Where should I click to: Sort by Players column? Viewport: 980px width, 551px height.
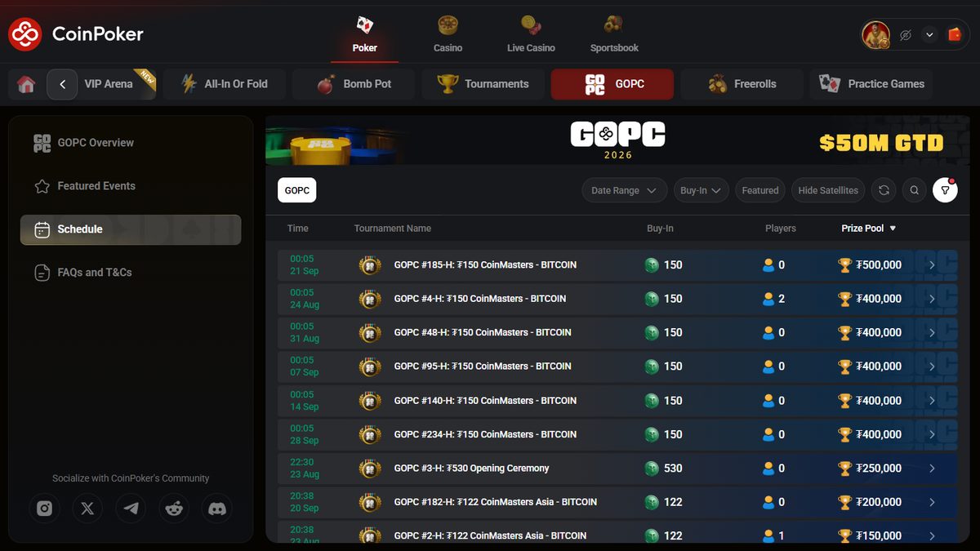(781, 229)
